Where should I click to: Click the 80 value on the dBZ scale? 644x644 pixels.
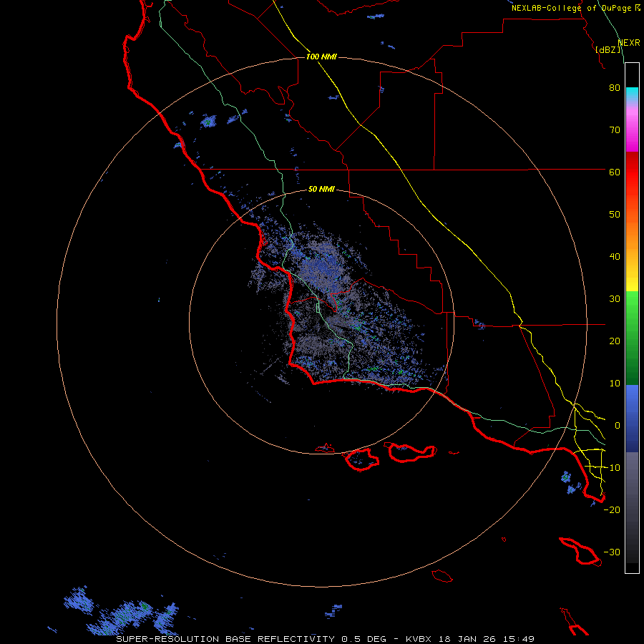coord(615,87)
